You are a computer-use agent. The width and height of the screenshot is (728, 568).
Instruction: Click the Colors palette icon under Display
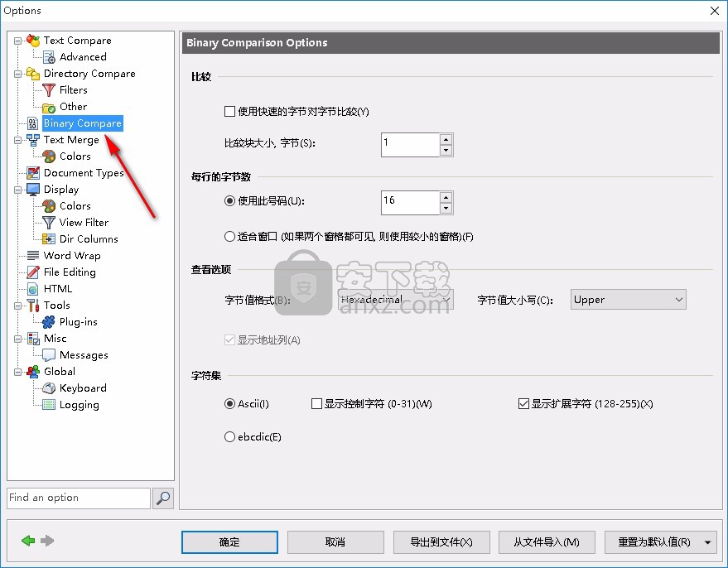pos(49,206)
